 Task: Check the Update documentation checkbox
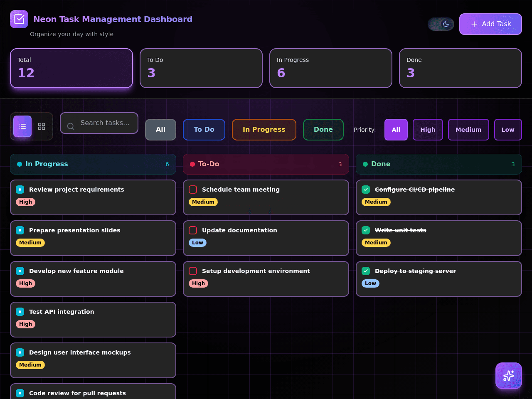point(193,230)
